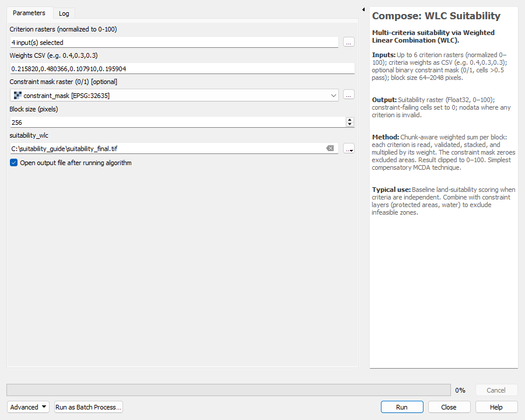The height and width of the screenshot is (420, 525).
Task: Click the 'Weights CSV (e.g. 0.4,0.3,0.3)' label
Action: tap(54, 55)
